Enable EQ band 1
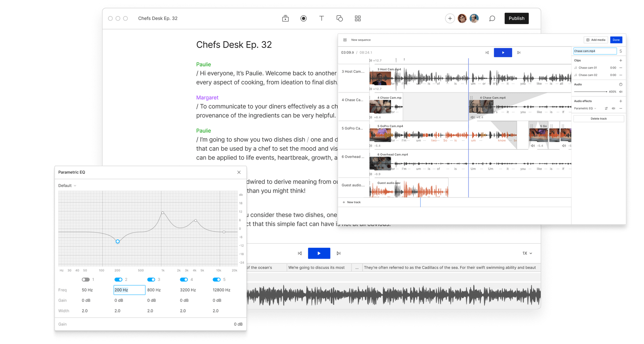This screenshot has height=344, width=644. click(x=86, y=280)
